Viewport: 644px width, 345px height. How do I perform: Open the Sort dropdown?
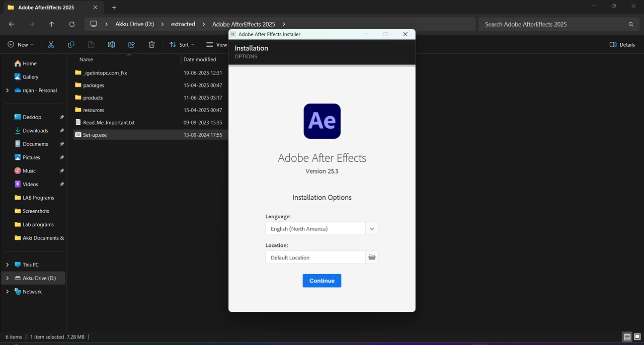pyautogui.click(x=182, y=45)
